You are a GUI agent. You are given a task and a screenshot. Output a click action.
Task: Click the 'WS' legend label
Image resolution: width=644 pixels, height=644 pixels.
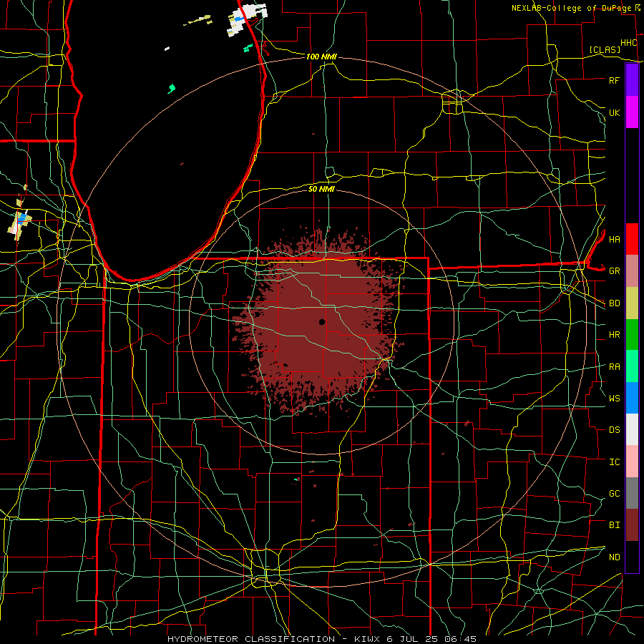pos(615,398)
